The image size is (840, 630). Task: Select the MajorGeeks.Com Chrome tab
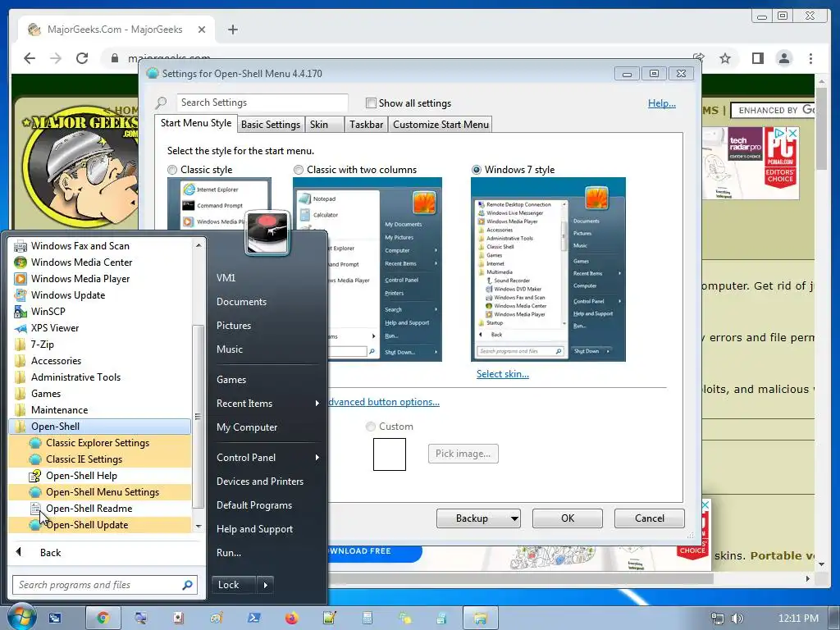click(116, 30)
